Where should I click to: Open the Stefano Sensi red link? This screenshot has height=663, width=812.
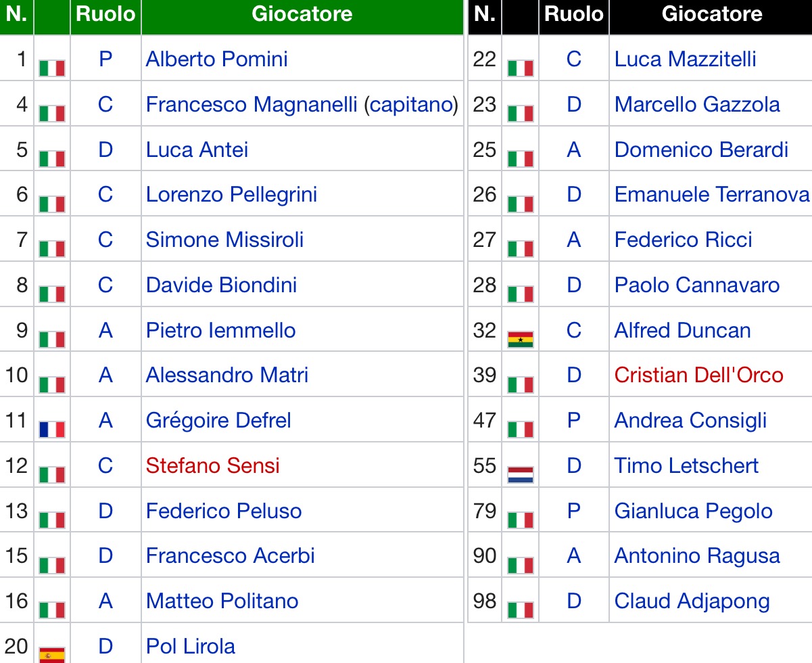click(212, 465)
